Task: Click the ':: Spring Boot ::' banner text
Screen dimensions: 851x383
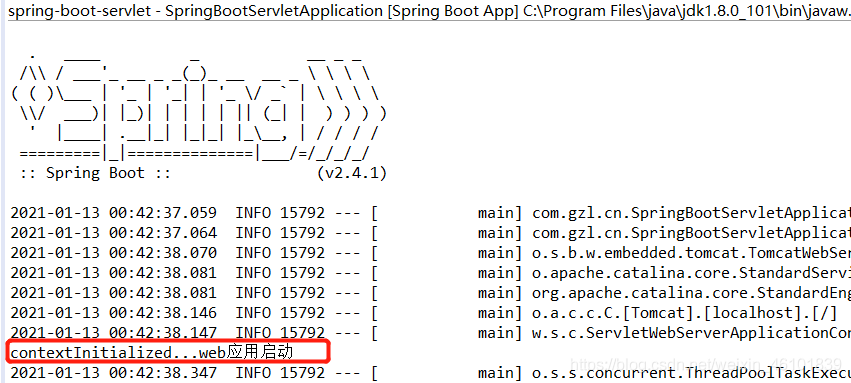Action: [96, 174]
